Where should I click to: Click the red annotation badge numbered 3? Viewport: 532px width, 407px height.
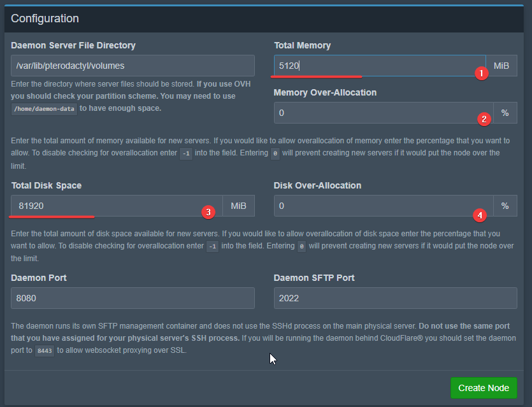coord(206,211)
